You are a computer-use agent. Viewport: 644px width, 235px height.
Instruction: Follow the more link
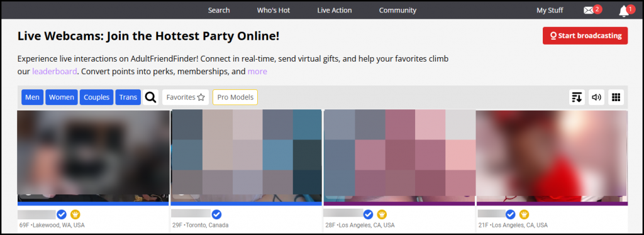click(257, 72)
